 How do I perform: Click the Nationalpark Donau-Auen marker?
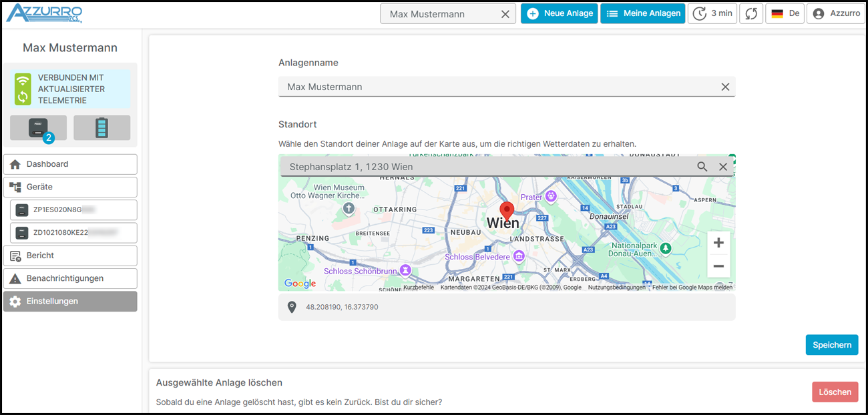[x=666, y=248]
